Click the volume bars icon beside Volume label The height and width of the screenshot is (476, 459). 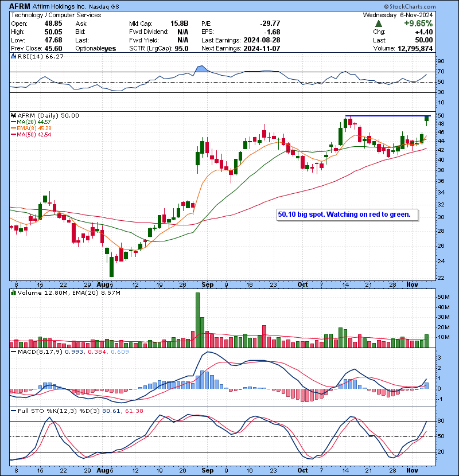pos(14,292)
